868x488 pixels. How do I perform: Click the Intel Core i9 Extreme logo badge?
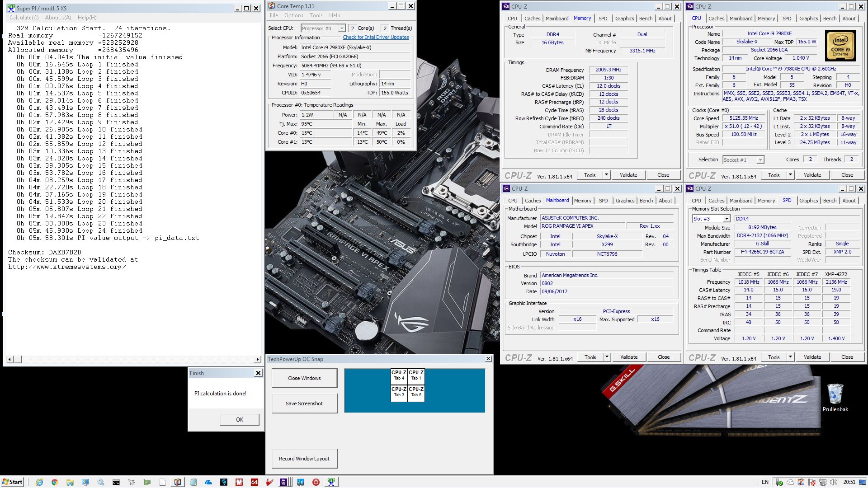point(840,46)
